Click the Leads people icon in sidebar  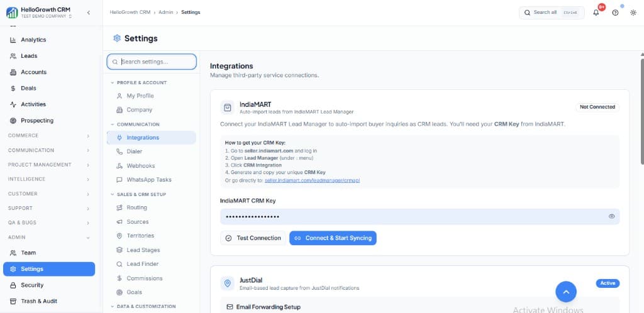tap(13, 56)
